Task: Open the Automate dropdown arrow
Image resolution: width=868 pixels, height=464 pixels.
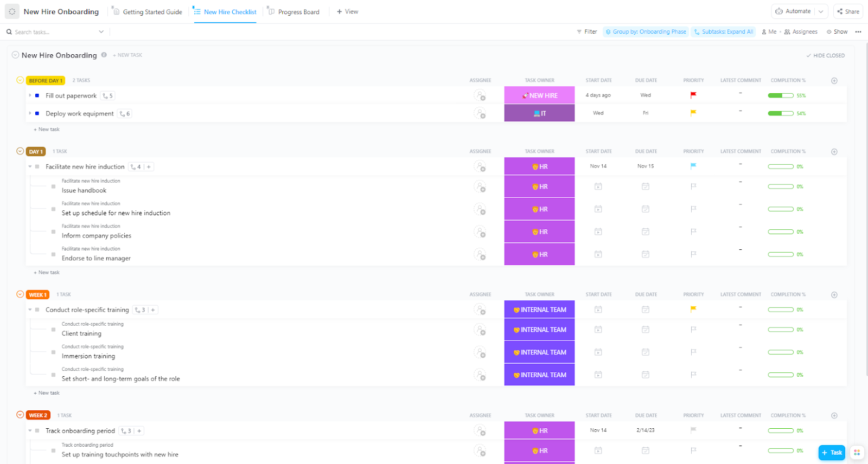Action: tap(821, 11)
